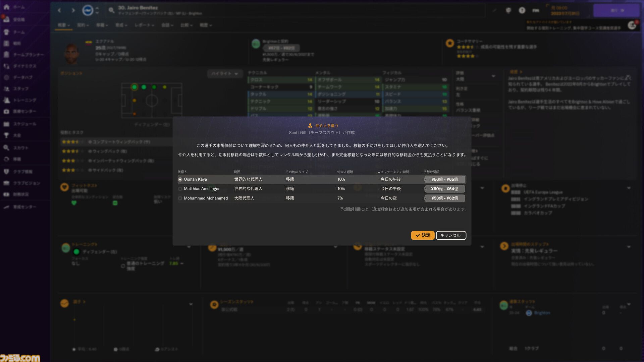Open the Schedule (スケジュール) calendar icon
The height and width of the screenshot is (362, 644).
click(x=6, y=124)
